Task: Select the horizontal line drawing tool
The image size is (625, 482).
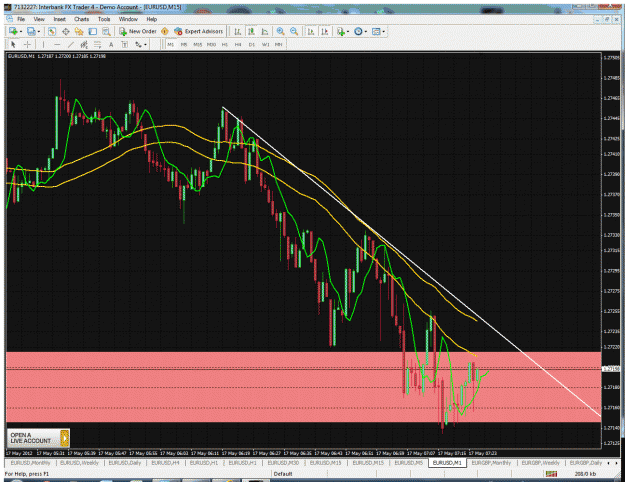Action: coord(57,45)
